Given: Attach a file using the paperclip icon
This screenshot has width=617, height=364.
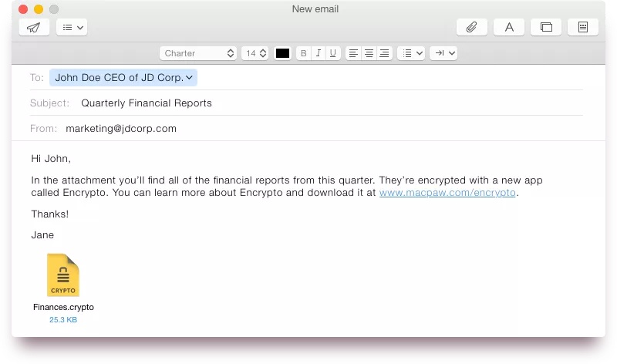Looking at the screenshot, I should click(472, 27).
